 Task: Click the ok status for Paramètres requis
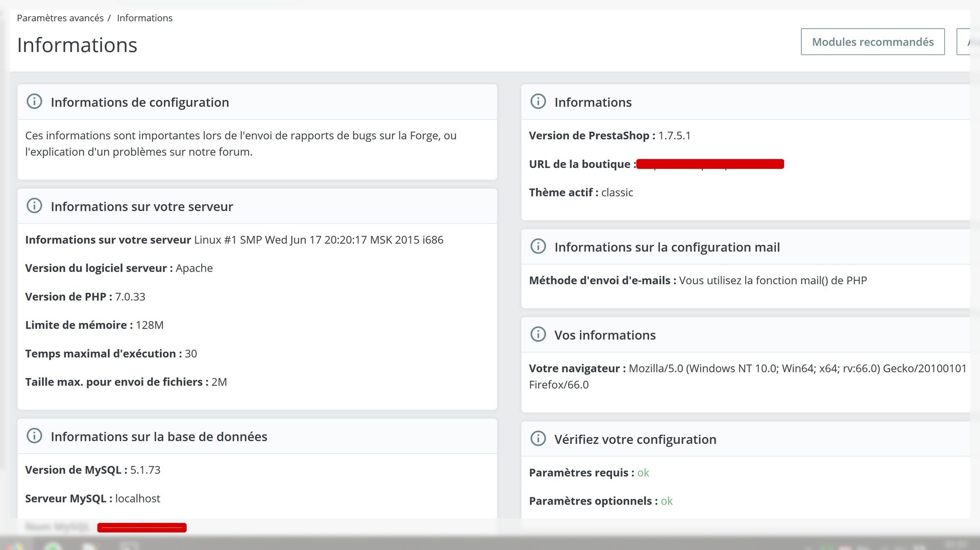[643, 472]
